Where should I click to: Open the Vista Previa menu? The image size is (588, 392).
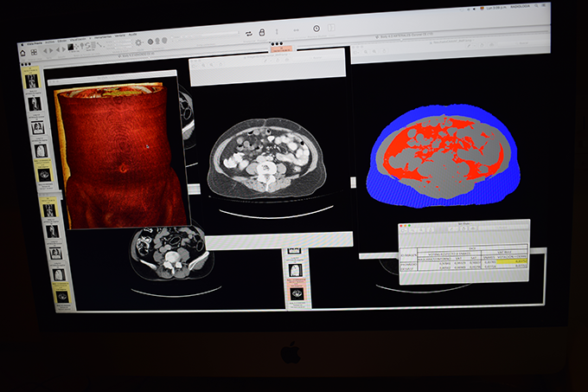(x=35, y=44)
